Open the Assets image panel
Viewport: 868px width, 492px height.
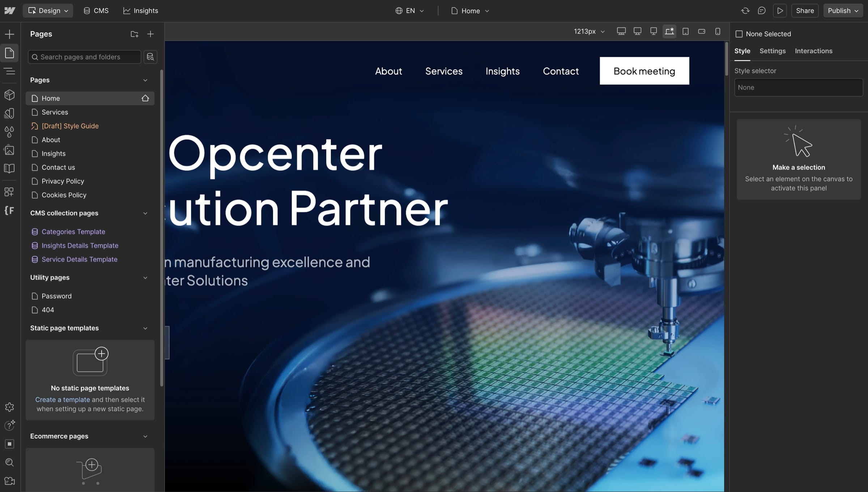click(x=9, y=150)
